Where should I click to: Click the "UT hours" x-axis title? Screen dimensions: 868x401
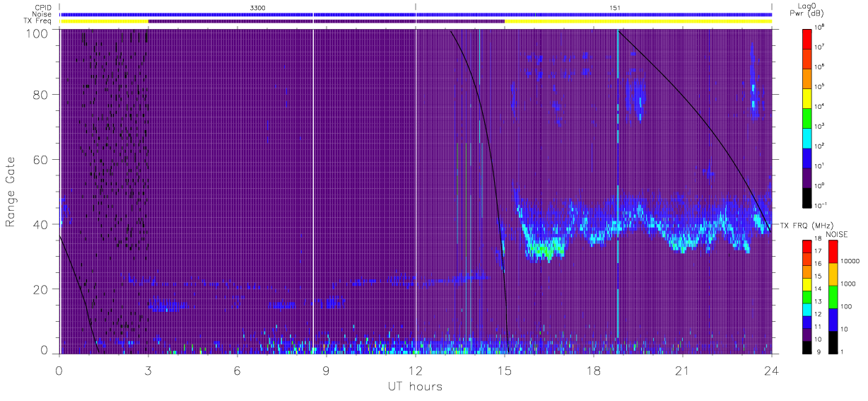click(x=414, y=387)
